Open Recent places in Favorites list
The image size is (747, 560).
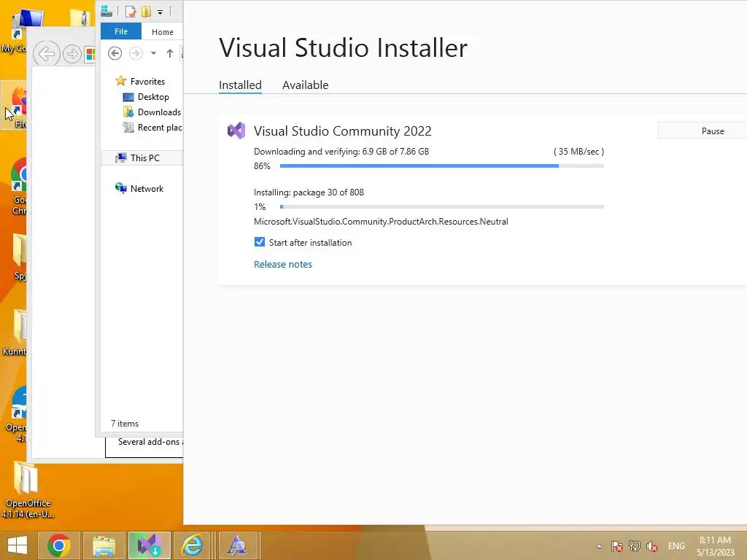coord(160,127)
